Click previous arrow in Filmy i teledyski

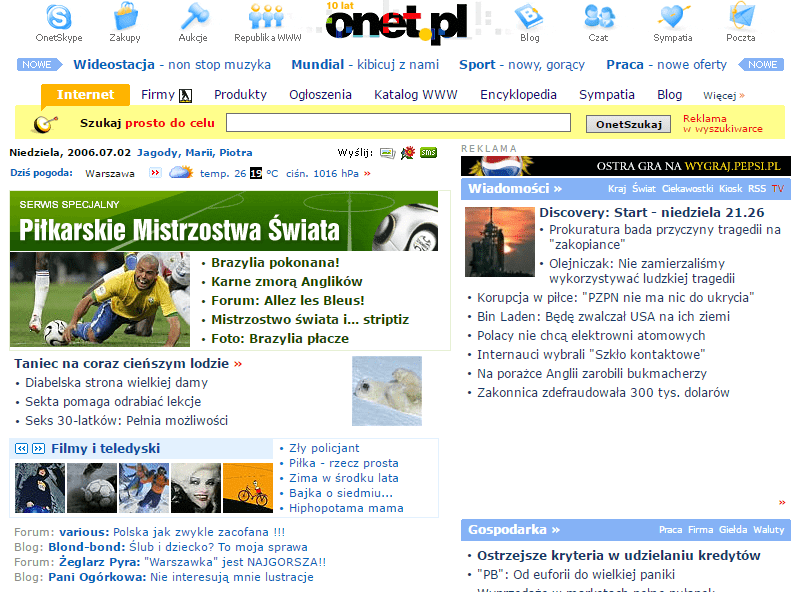click(21, 448)
